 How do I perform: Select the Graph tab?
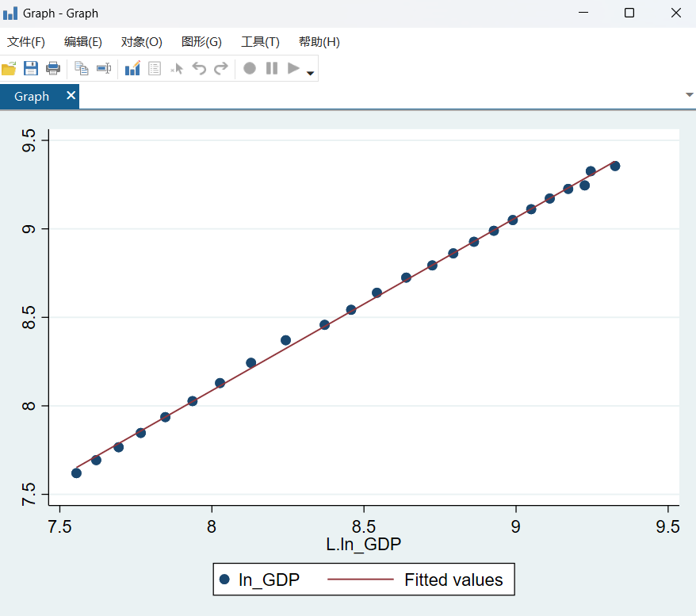pyautogui.click(x=32, y=97)
